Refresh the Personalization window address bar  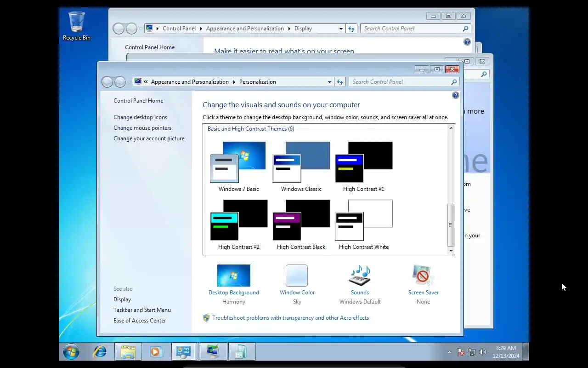click(x=340, y=82)
